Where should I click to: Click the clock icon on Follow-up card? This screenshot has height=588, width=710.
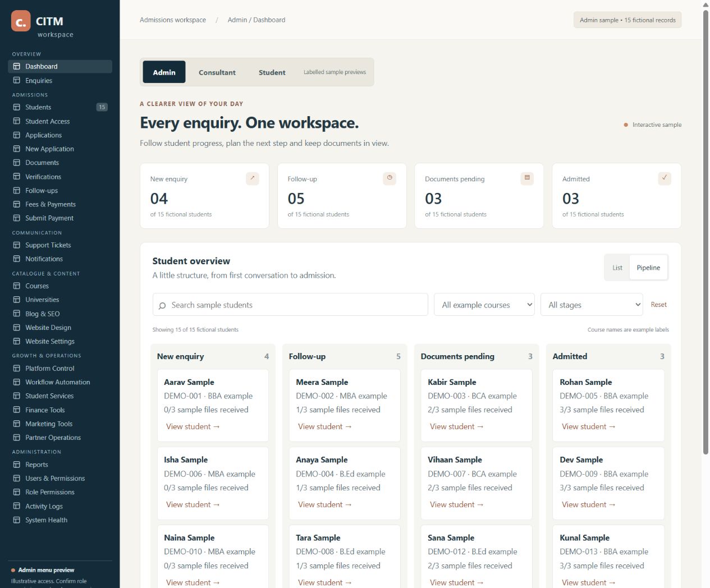390,178
